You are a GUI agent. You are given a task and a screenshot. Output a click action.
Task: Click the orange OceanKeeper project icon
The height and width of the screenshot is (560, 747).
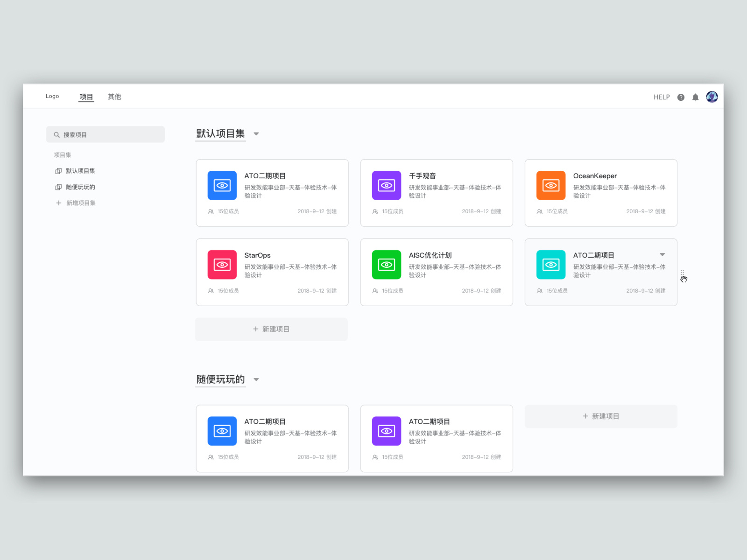click(551, 185)
